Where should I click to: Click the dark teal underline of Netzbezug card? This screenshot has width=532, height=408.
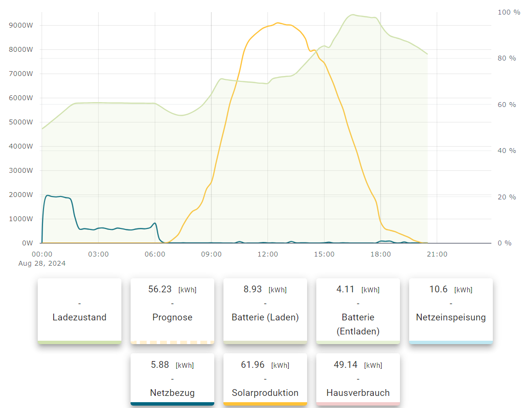pos(172,404)
